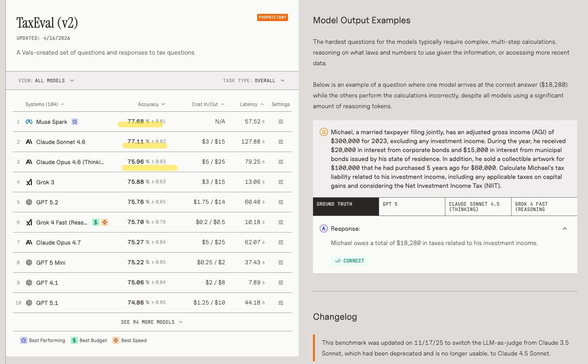Image resolution: width=588 pixels, height=364 pixels.
Task: Click the Q question icon in the example box
Action: click(x=324, y=132)
